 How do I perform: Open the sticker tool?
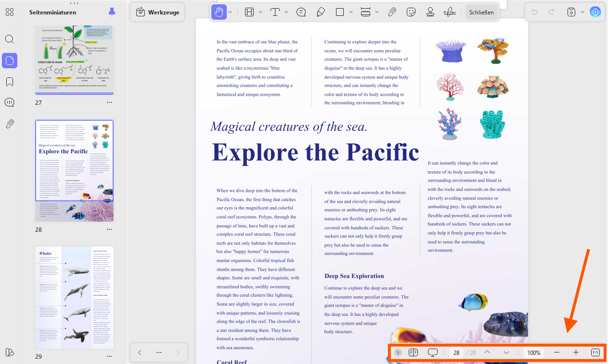click(x=411, y=12)
